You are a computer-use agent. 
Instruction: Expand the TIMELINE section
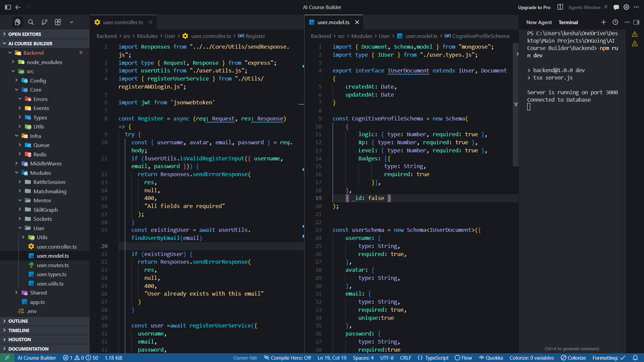[x=45, y=330]
